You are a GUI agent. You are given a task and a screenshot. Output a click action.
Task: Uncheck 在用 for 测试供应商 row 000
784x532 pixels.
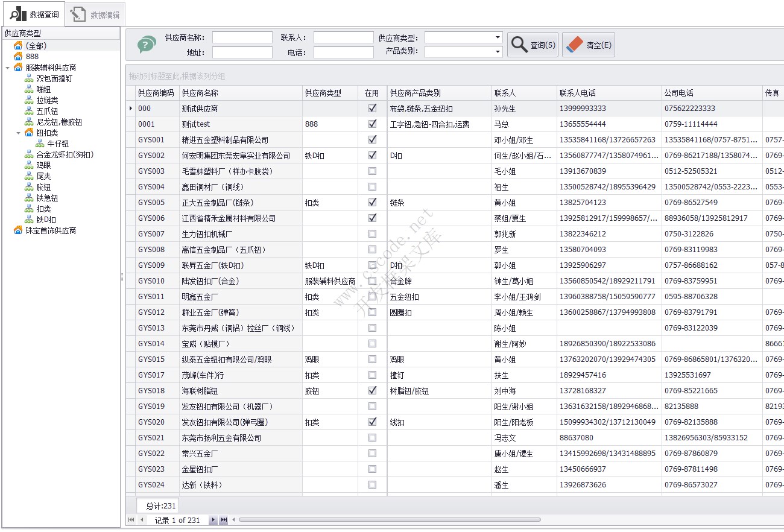click(372, 109)
